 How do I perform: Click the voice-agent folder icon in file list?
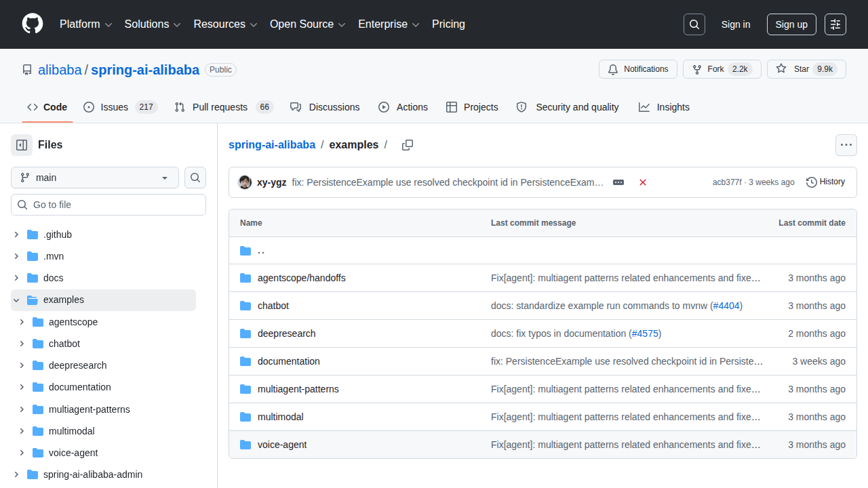[245, 445]
